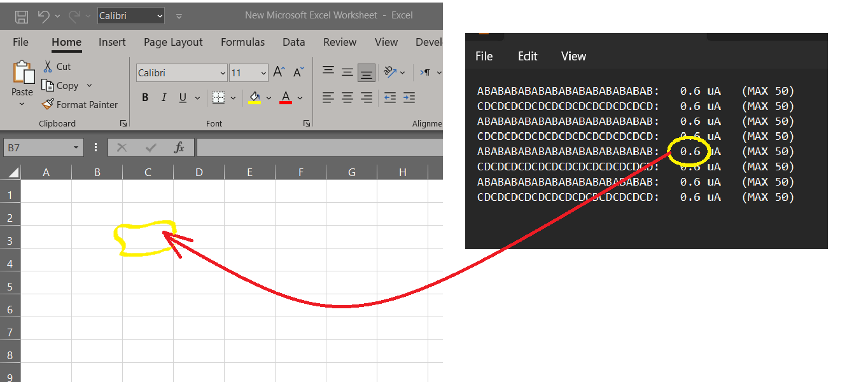Screen dimensions: 868x382
Task: Toggle right text alignment
Action: tap(366, 97)
